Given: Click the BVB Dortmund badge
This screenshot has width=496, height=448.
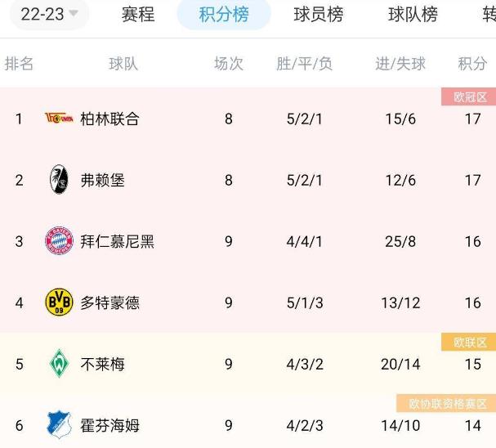Looking at the screenshot, I should [x=59, y=302].
